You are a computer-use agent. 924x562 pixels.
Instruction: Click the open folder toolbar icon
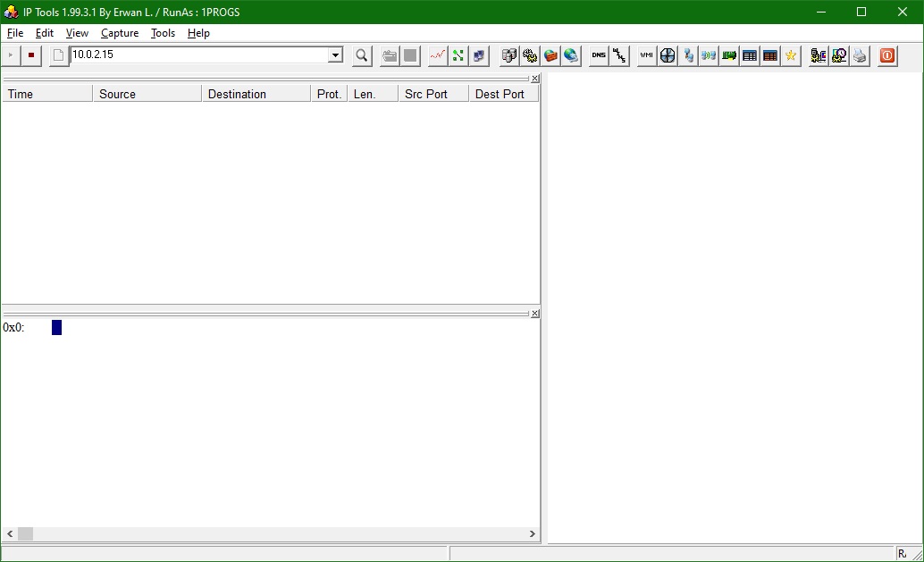tap(390, 55)
